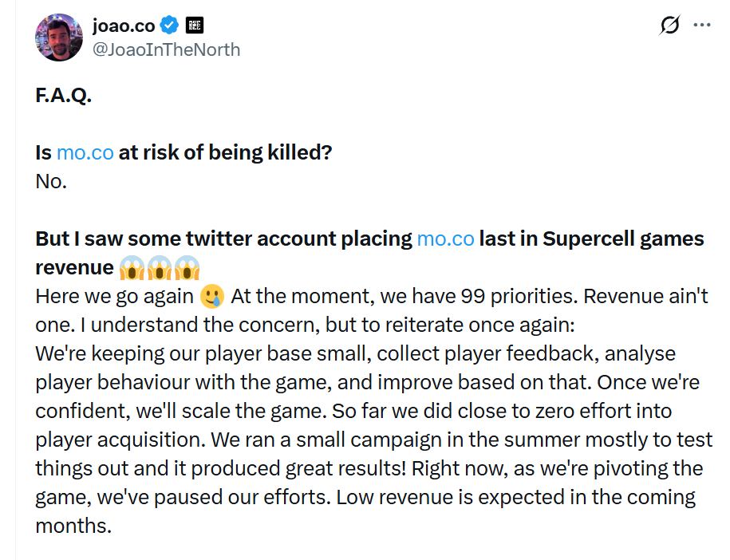This screenshot has width=730, height=560.
Task: Click the first screaming face emoji
Action: pos(132,267)
